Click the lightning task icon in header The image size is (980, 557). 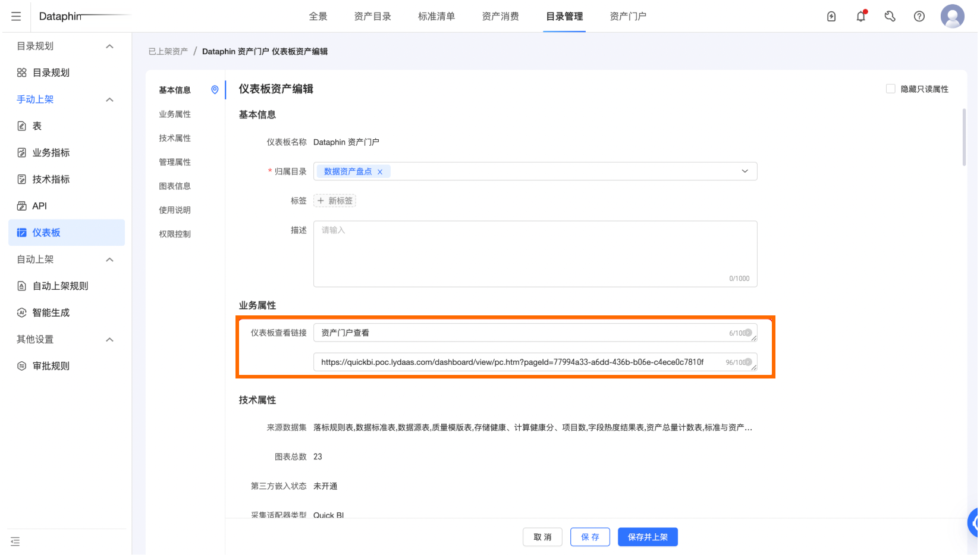831,17
